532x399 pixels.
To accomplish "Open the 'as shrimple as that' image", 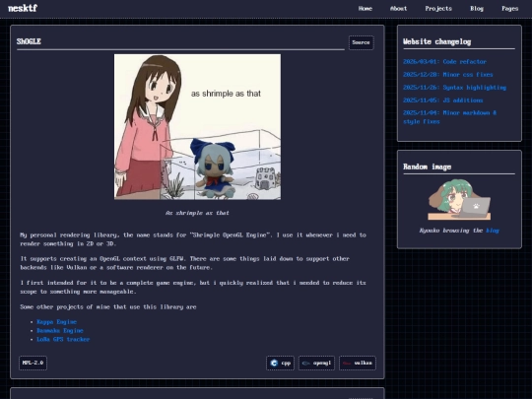I will click(197, 127).
